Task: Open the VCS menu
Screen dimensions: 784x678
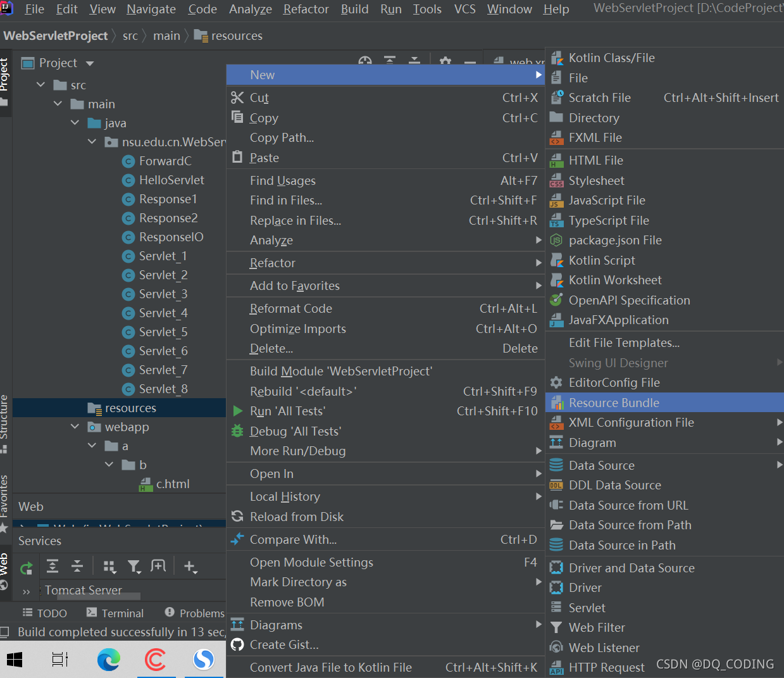Action: pyautogui.click(x=464, y=9)
